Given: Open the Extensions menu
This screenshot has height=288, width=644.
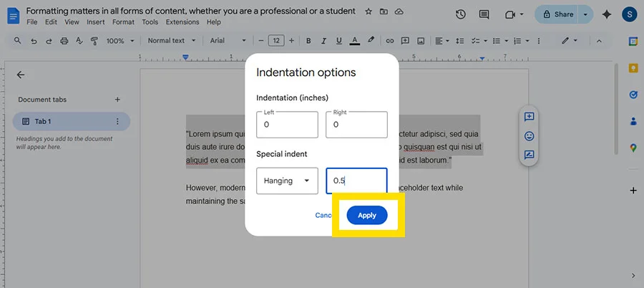Looking at the screenshot, I should pos(182,22).
